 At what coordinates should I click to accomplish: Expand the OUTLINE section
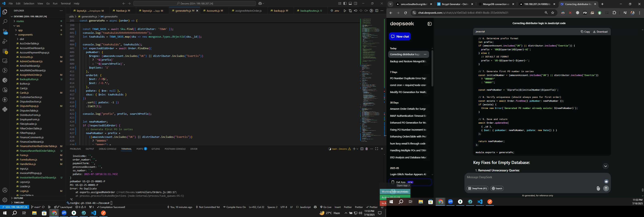click(19, 198)
